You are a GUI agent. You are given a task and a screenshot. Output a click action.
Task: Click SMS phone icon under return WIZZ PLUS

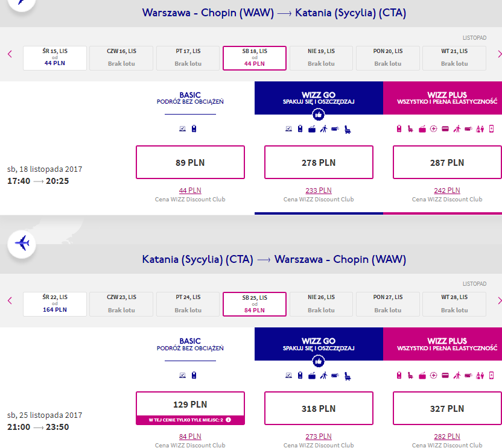pos(491,376)
